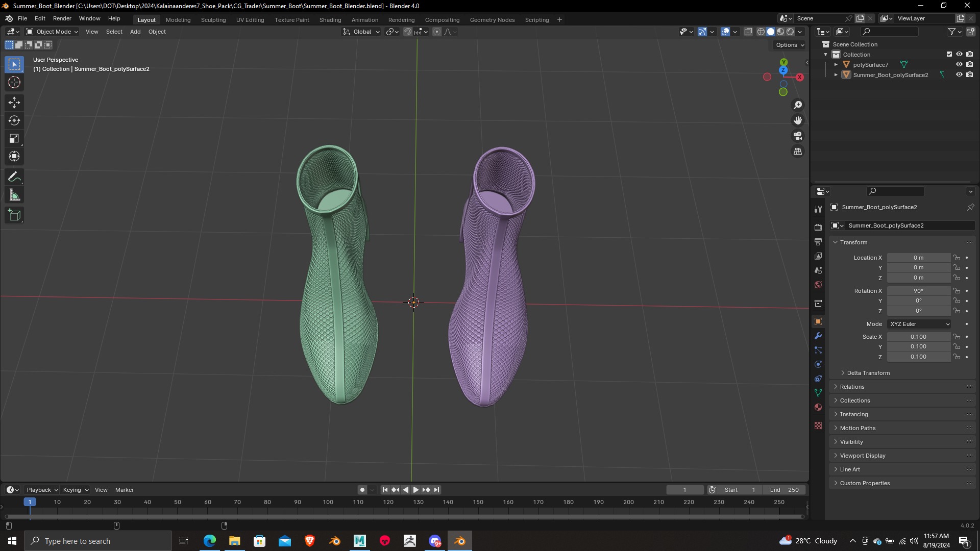Click the current frame field showing 1
980x551 pixels.
tap(684, 490)
